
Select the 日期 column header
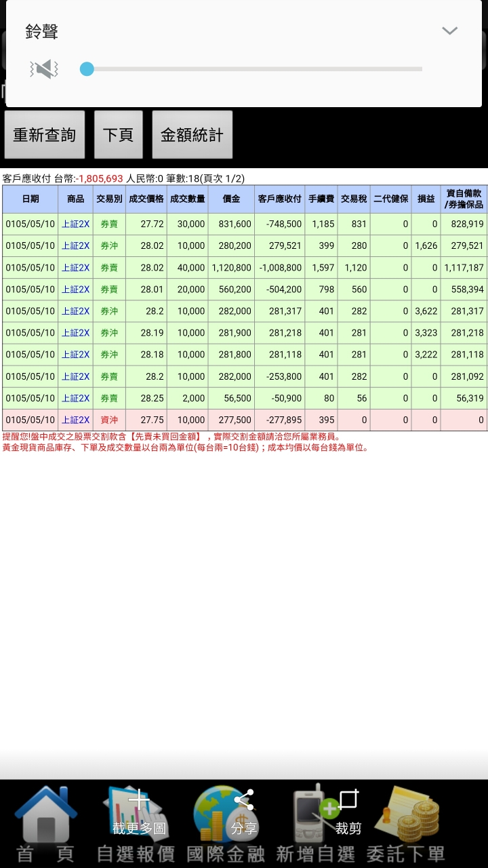[x=30, y=199]
